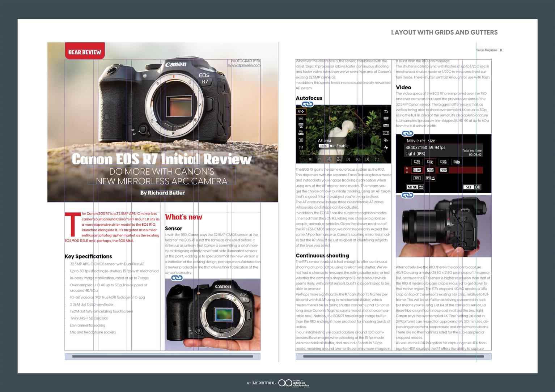Click the AWB icon in the autofocus screenshot

click(386, 126)
